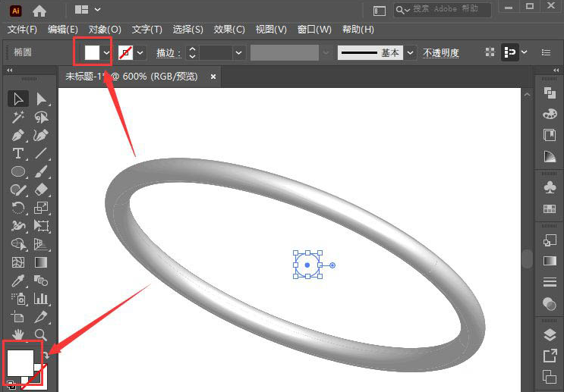This screenshot has height=392, width=564.
Task: Open the 编辑(E) menu
Action: click(63, 30)
